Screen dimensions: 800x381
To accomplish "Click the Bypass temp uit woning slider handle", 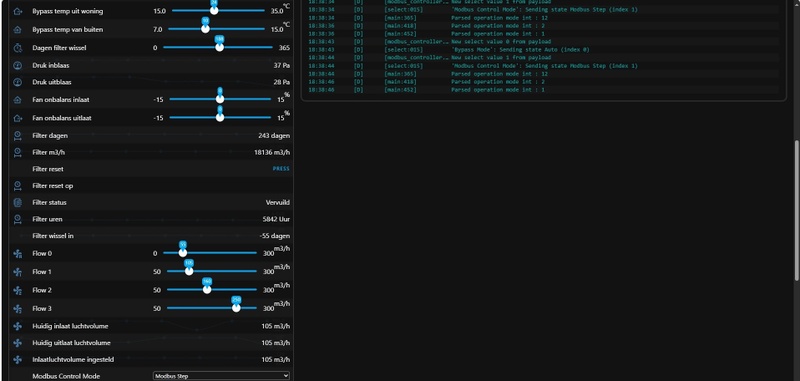I will pyautogui.click(x=214, y=10).
